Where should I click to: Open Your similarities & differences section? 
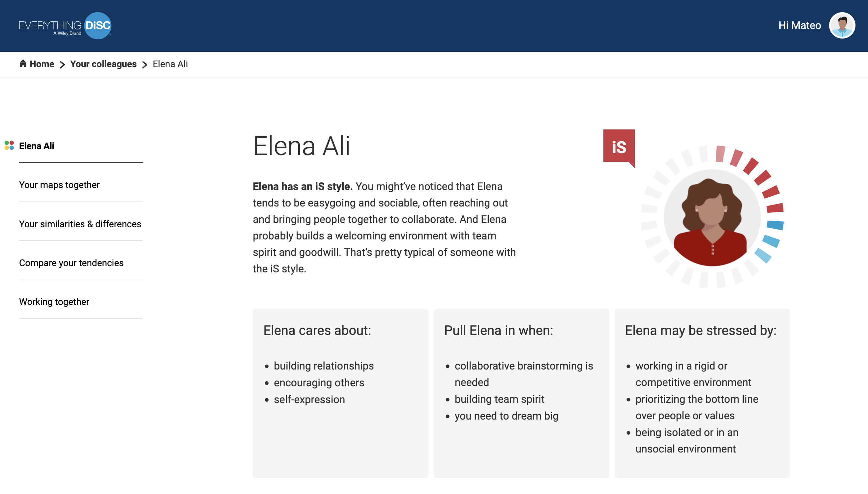click(80, 224)
